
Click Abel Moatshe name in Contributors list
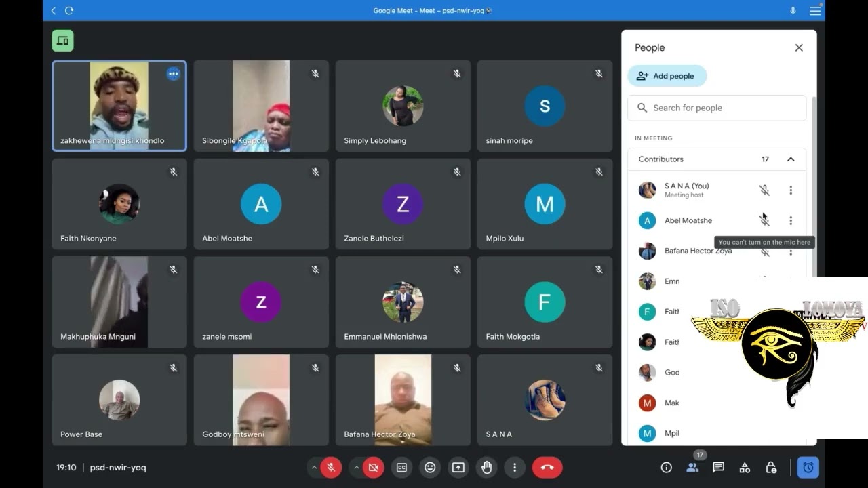pyautogui.click(x=688, y=220)
